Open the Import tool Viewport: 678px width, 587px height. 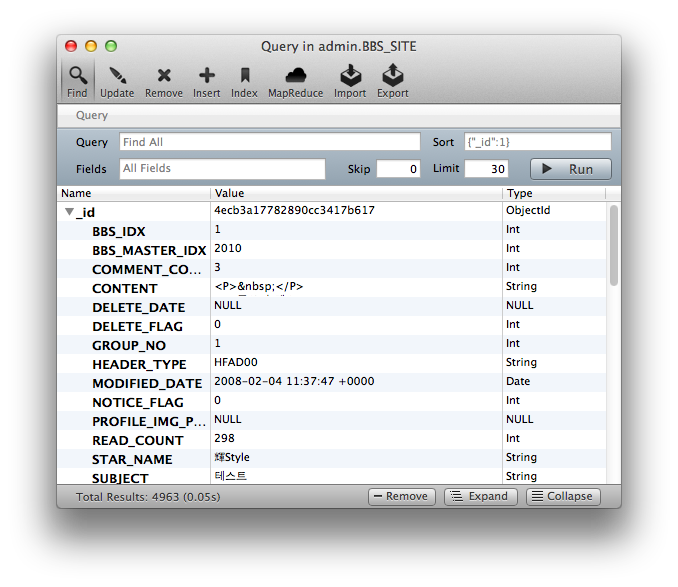tap(350, 82)
